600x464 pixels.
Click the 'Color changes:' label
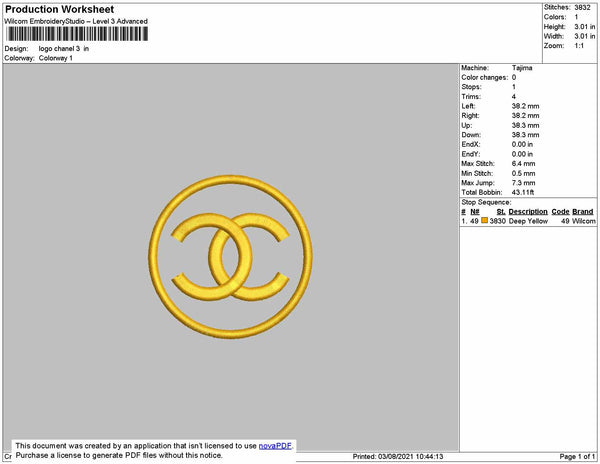click(x=484, y=77)
